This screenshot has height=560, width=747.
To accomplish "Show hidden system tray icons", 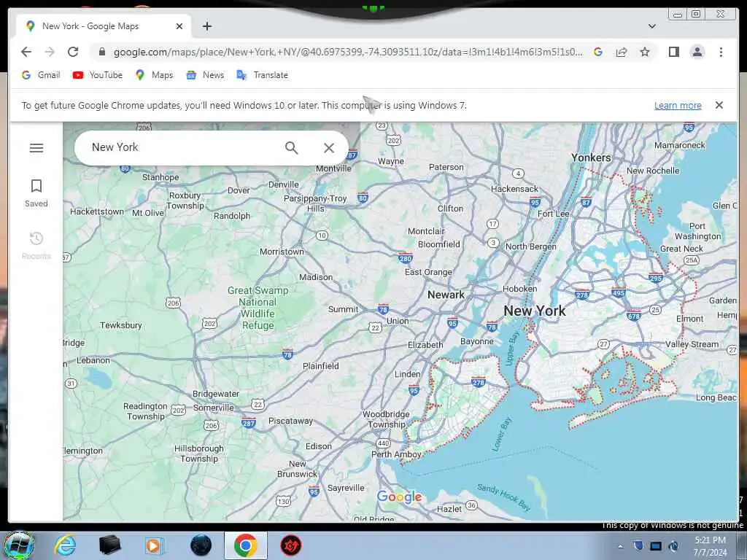I will pos(620,546).
